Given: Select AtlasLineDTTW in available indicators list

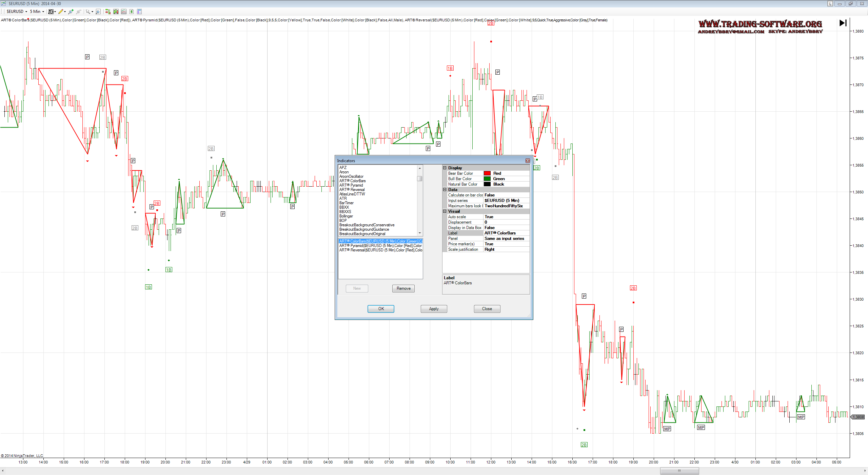Looking at the screenshot, I should 352,194.
